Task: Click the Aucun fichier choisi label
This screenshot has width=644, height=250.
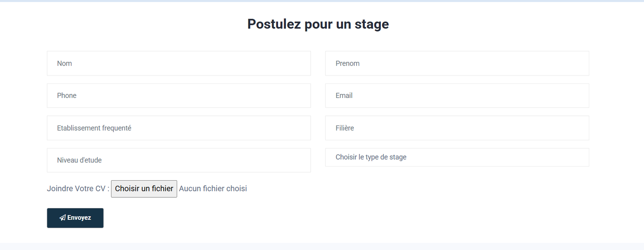Action: coord(213,188)
